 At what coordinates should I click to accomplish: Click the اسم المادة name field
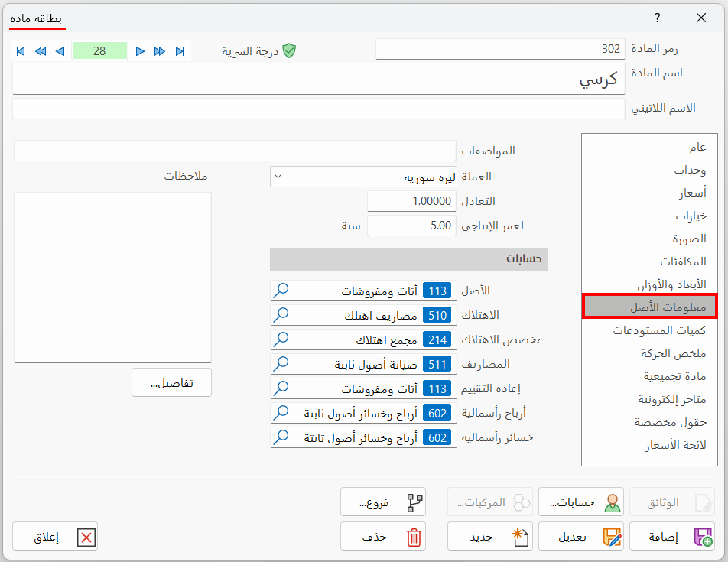tap(318, 80)
